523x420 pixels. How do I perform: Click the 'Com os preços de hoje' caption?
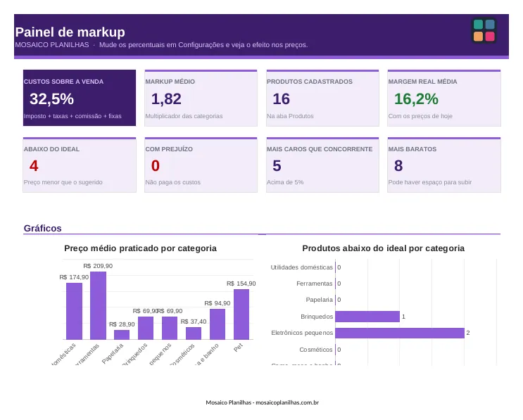[x=420, y=116]
